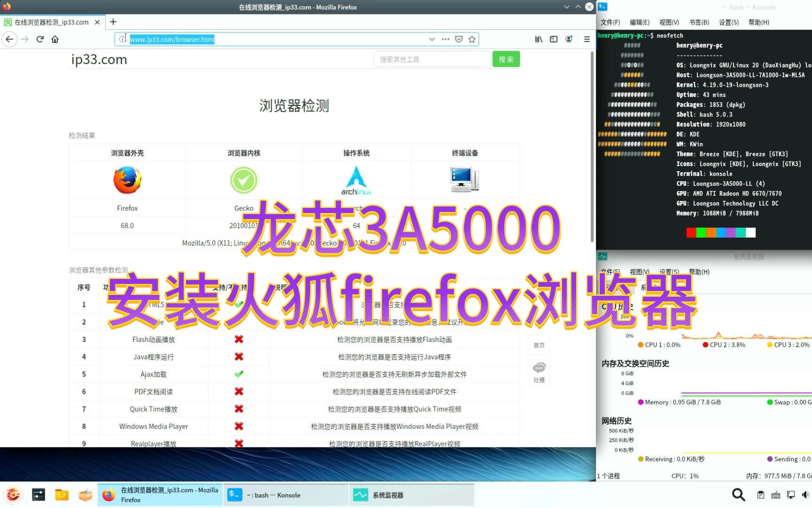Click 'PDF文档阅读' row label
The width and height of the screenshot is (812, 508).
154,392
